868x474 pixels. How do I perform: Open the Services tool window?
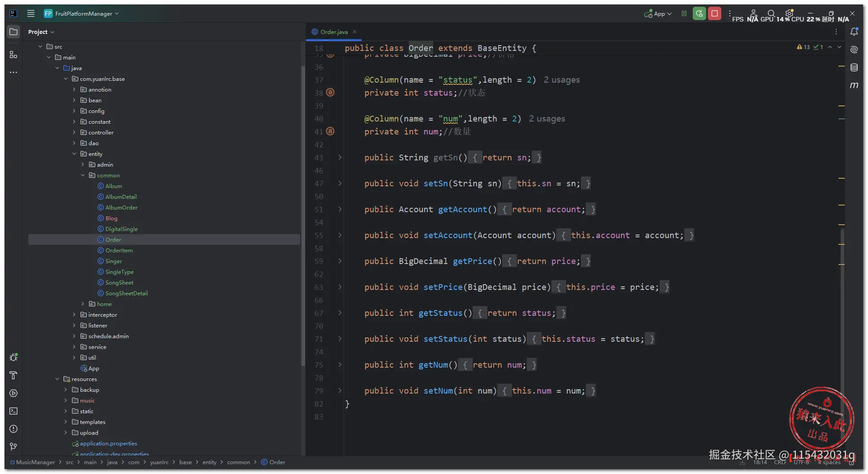click(x=13, y=393)
